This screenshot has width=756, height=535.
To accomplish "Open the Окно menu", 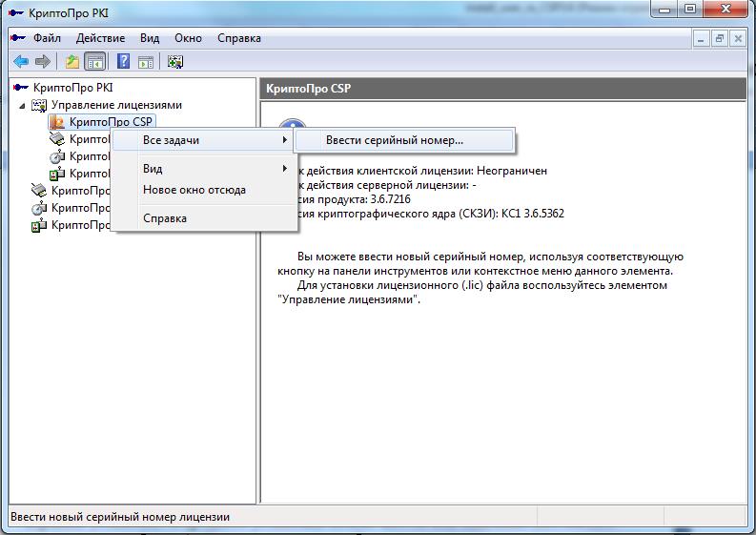I will click(188, 38).
